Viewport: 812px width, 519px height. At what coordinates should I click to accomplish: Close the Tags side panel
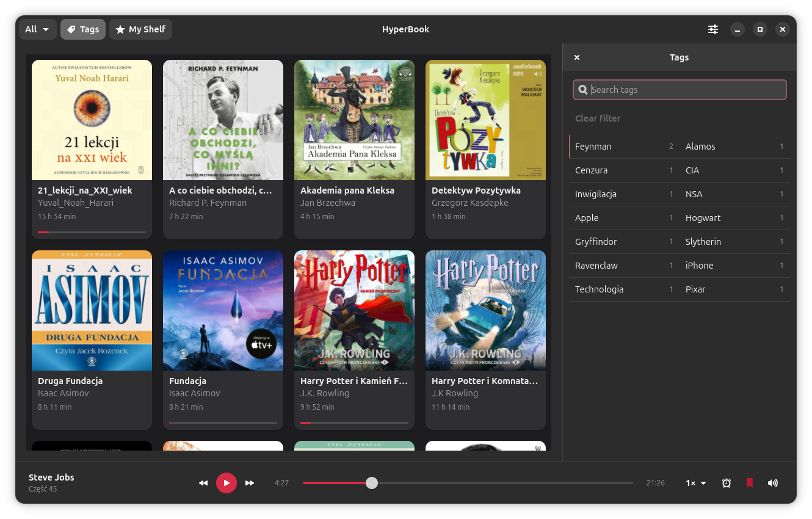[x=577, y=57]
